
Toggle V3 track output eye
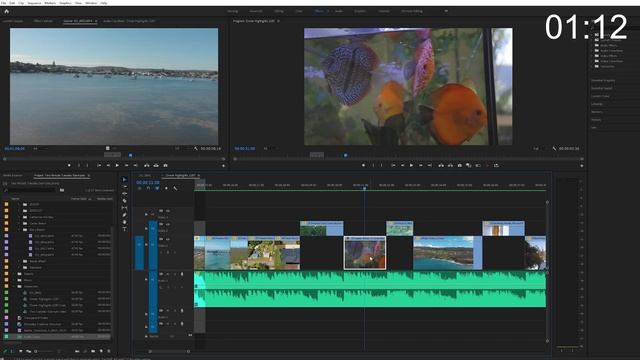[168, 211]
